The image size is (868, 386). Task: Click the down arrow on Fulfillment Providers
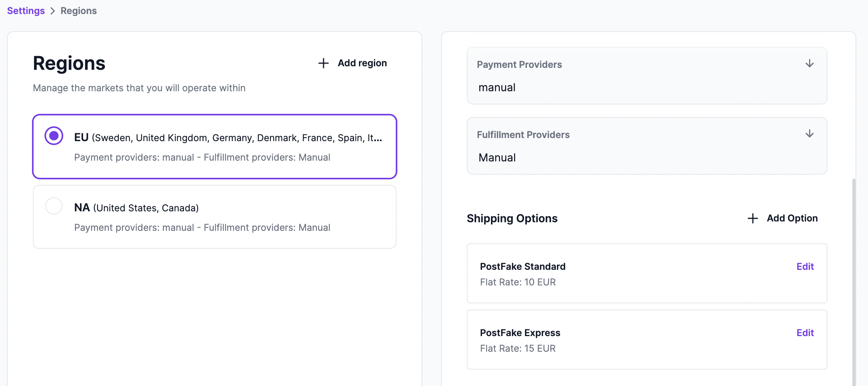click(810, 134)
